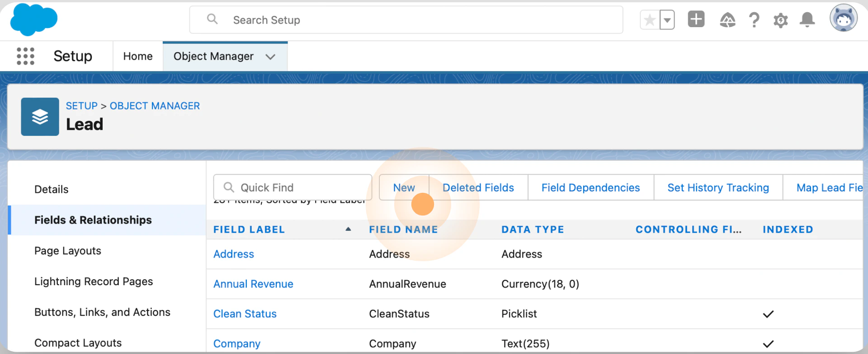Open Field Dependencies
This screenshot has height=354, width=868.
[590, 187]
